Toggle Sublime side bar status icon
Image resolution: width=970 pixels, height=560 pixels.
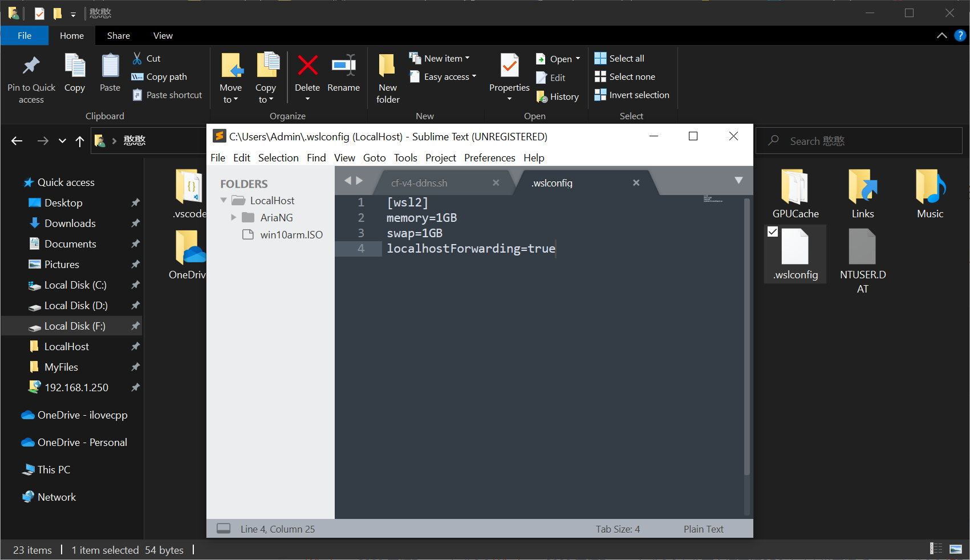tap(224, 529)
